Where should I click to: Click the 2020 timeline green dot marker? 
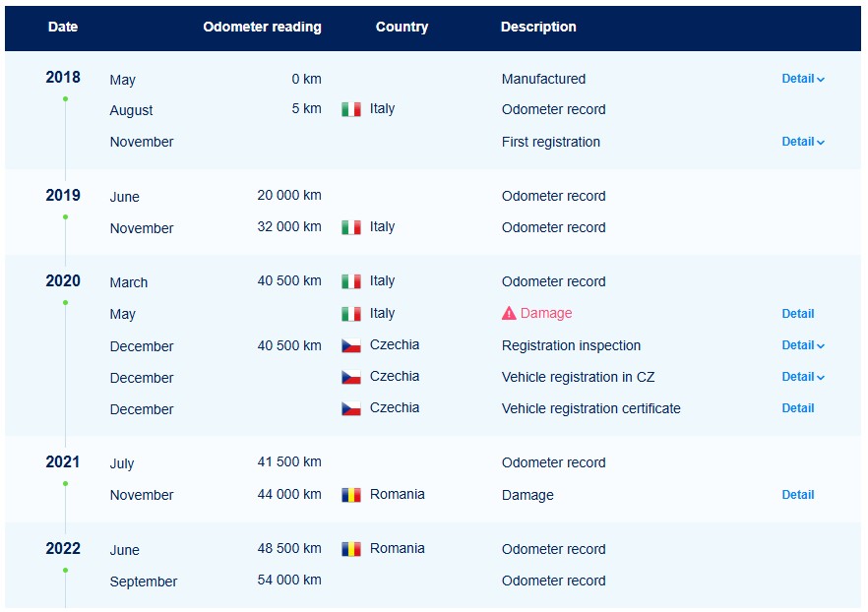(65, 303)
